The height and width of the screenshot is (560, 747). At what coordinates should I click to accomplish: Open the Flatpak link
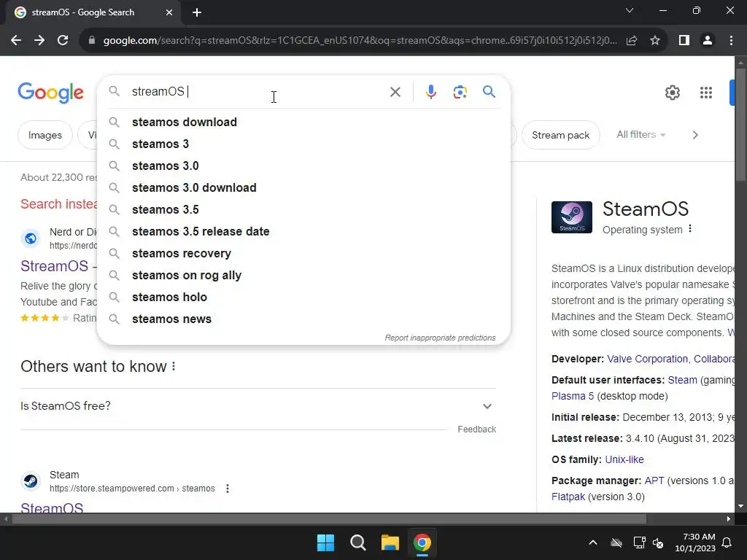568,497
